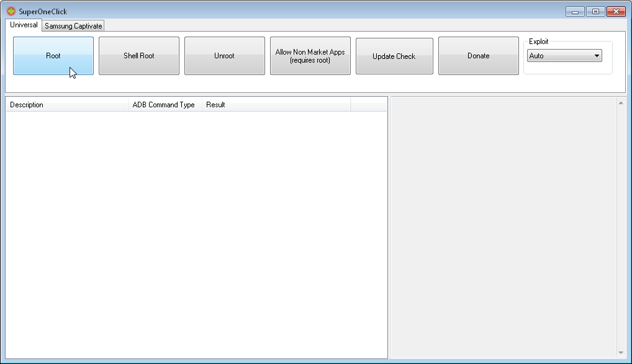632x364 pixels.
Task: Expand the Exploit dropdown set to Auto
Action: point(564,56)
